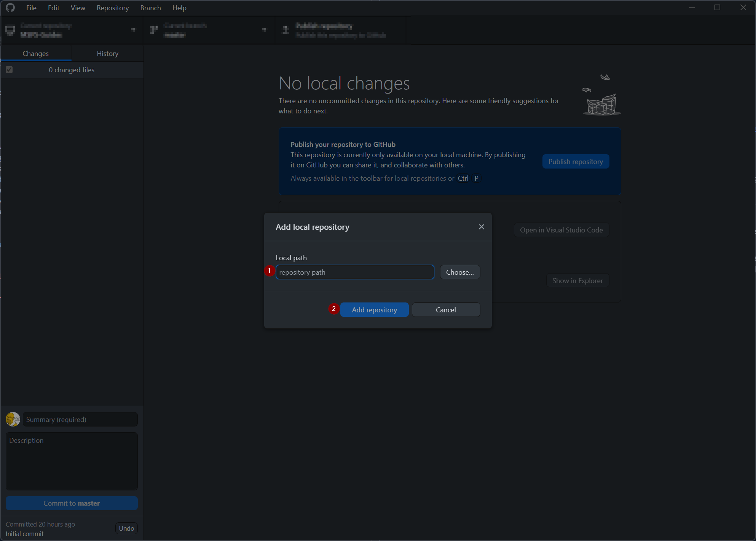This screenshot has width=756, height=541.
Task: Click the 'Initial commit' text
Action: (x=24, y=534)
